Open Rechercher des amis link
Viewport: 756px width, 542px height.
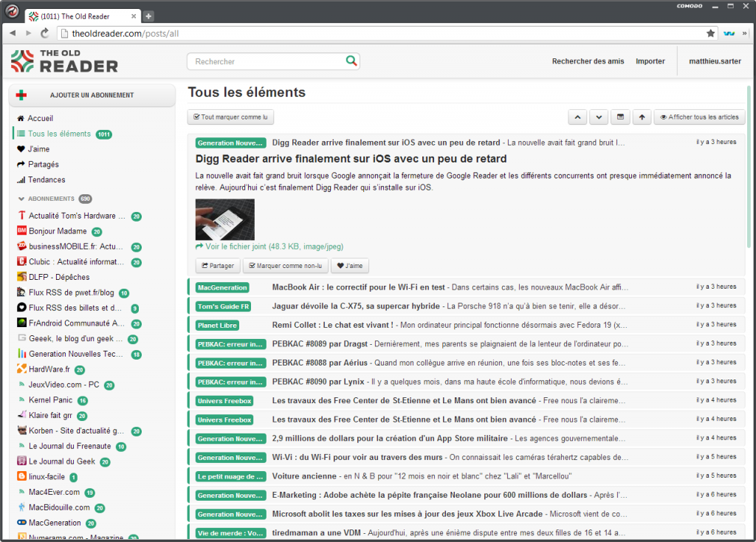point(588,61)
